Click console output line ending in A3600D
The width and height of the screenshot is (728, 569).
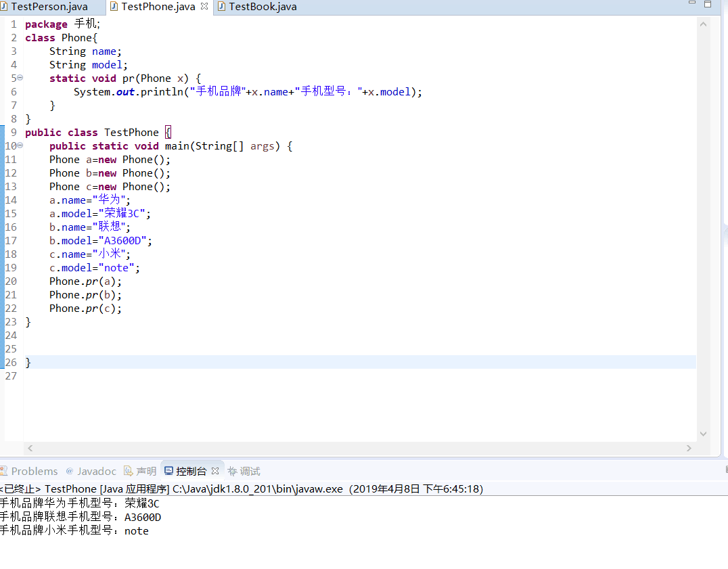(x=81, y=517)
